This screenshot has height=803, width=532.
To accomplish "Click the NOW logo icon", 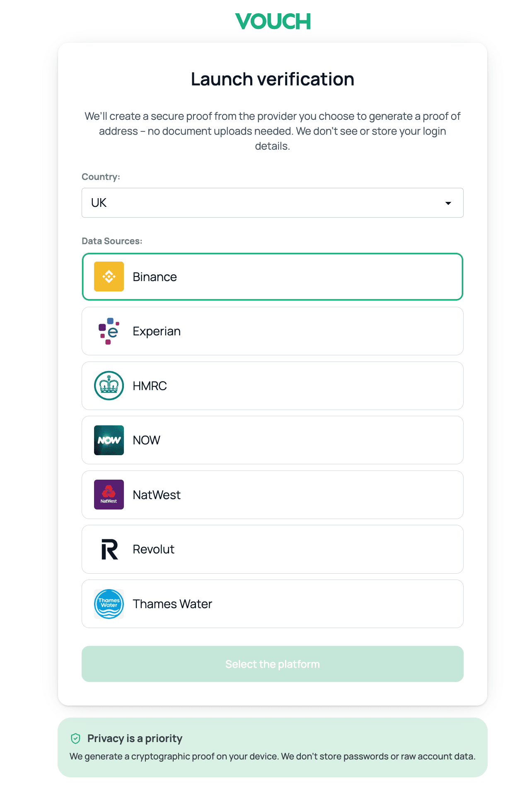I will click(x=109, y=440).
